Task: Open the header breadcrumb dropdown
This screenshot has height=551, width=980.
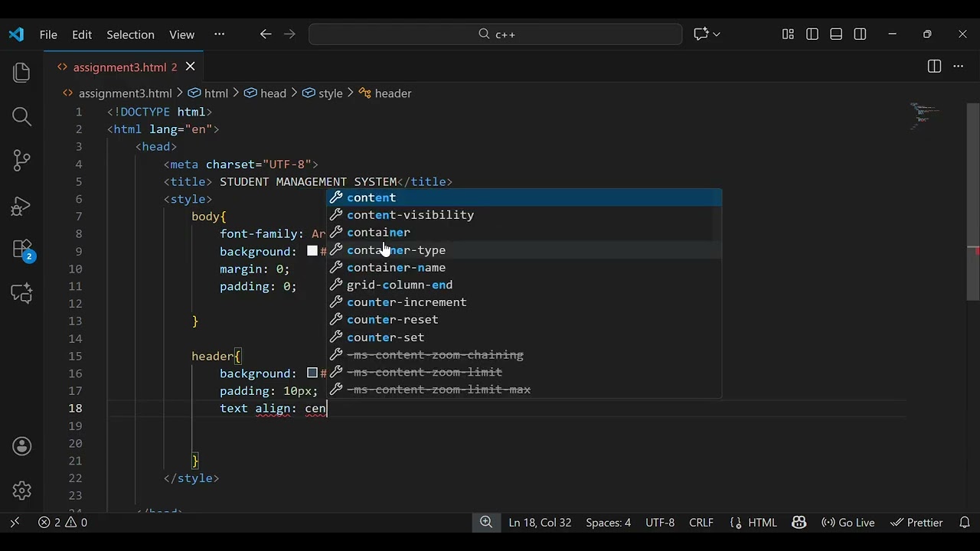Action: click(385, 93)
